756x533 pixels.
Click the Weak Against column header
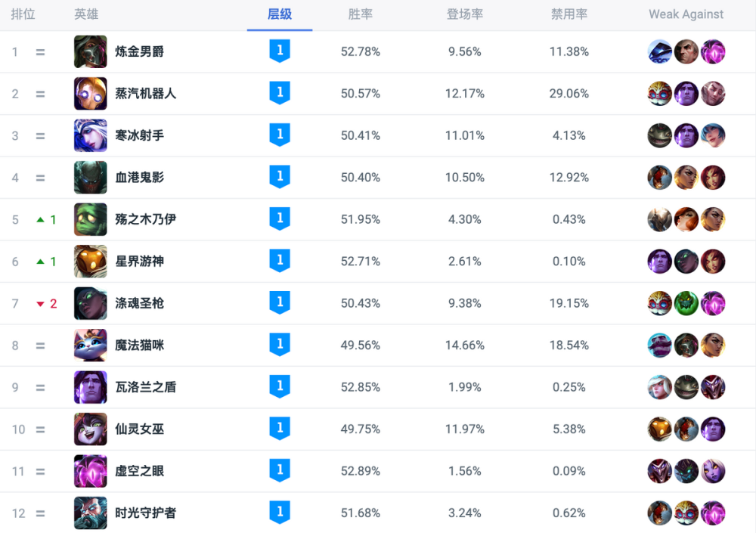pos(686,14)
